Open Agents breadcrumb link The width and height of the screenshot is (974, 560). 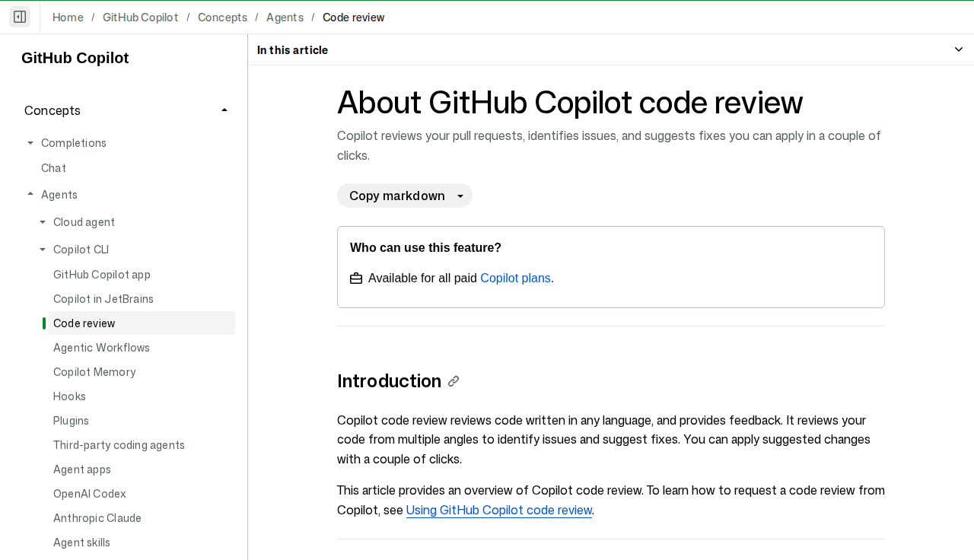click(285, 17)
